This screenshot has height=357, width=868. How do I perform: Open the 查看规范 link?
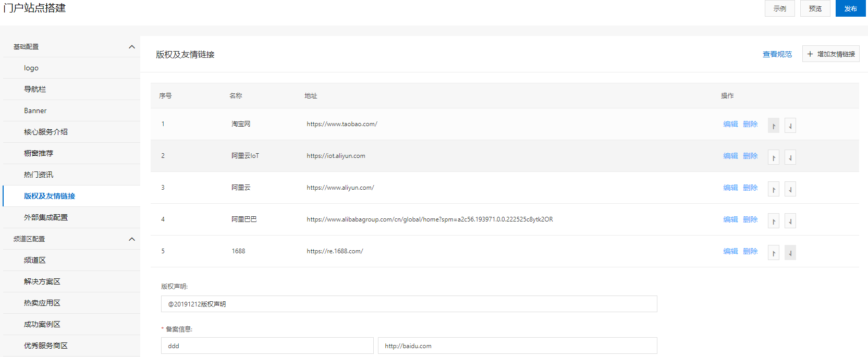(x=777, y=54)
